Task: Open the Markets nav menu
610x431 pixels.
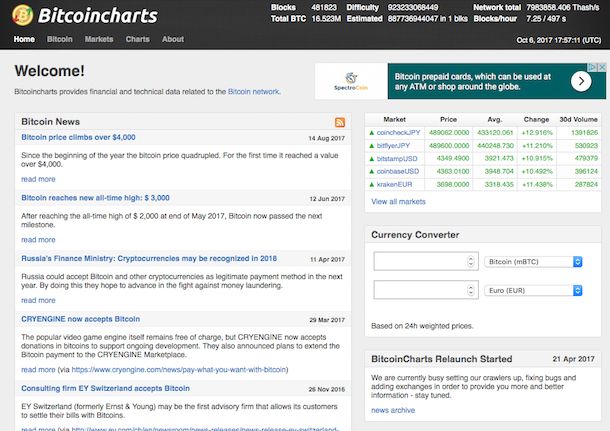Action: (x=99, y=39)
